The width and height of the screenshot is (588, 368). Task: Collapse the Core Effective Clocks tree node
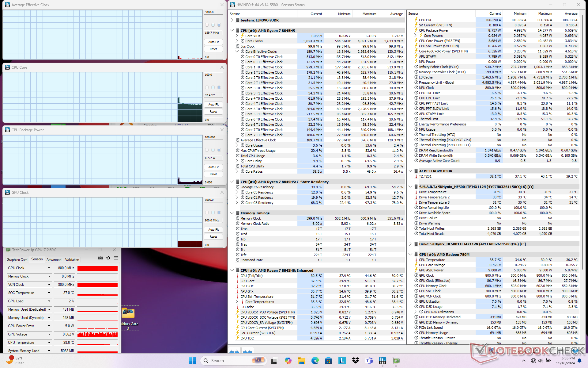click(237, 52)
